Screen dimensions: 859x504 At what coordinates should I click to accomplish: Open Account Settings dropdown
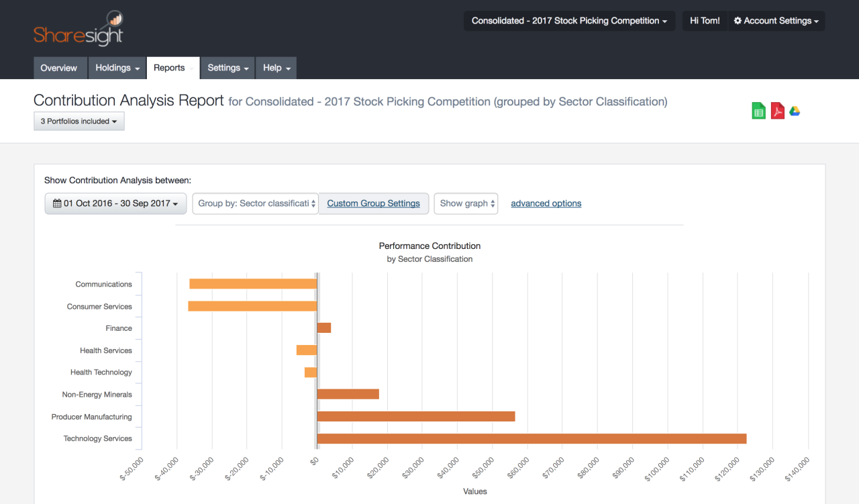776,21
